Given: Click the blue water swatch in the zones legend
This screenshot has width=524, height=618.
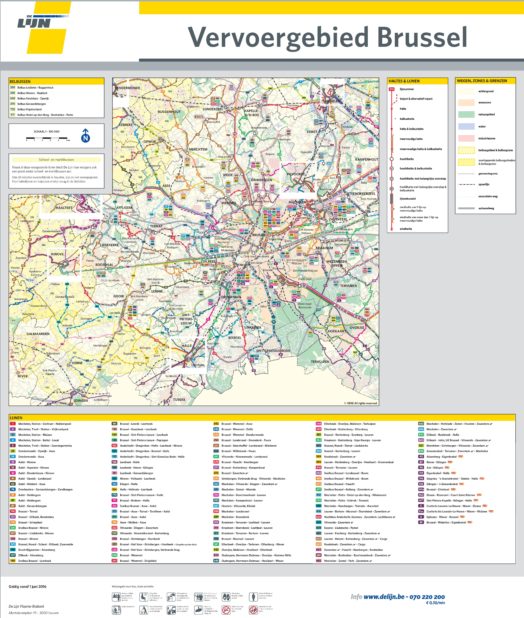Looking at the screenshot, I should click(x=466, y=127).
